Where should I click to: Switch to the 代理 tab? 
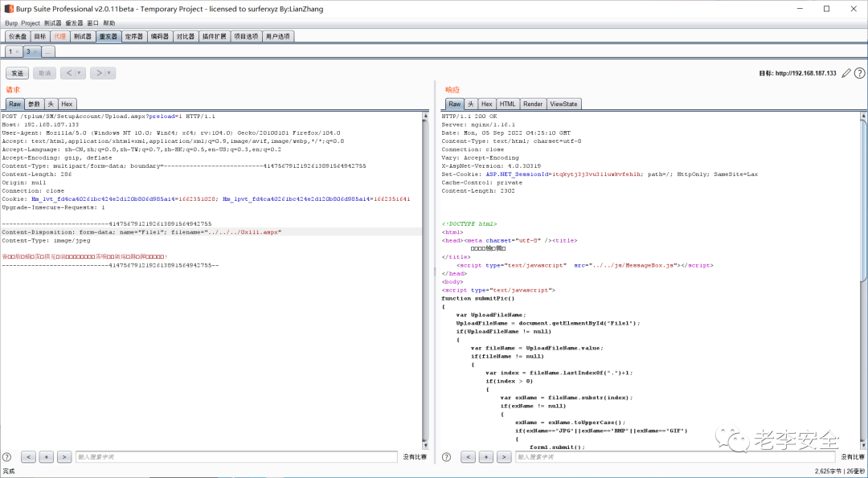click(x=59, y=36)
